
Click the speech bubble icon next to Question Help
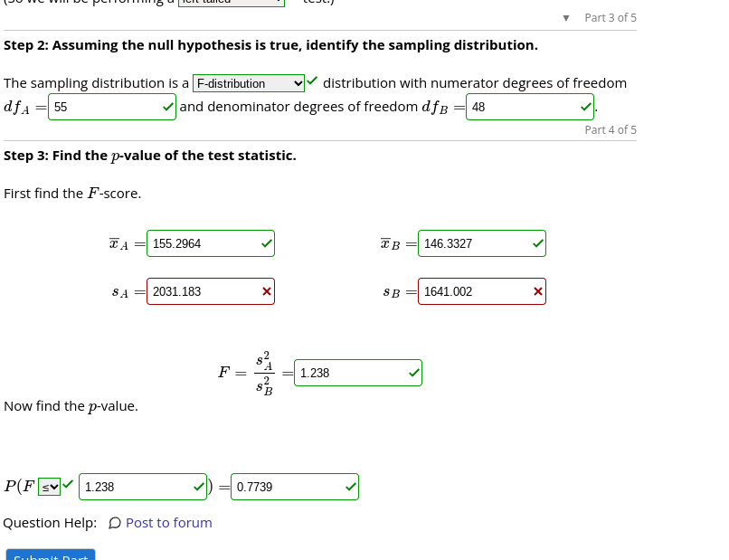click(117, 523)
